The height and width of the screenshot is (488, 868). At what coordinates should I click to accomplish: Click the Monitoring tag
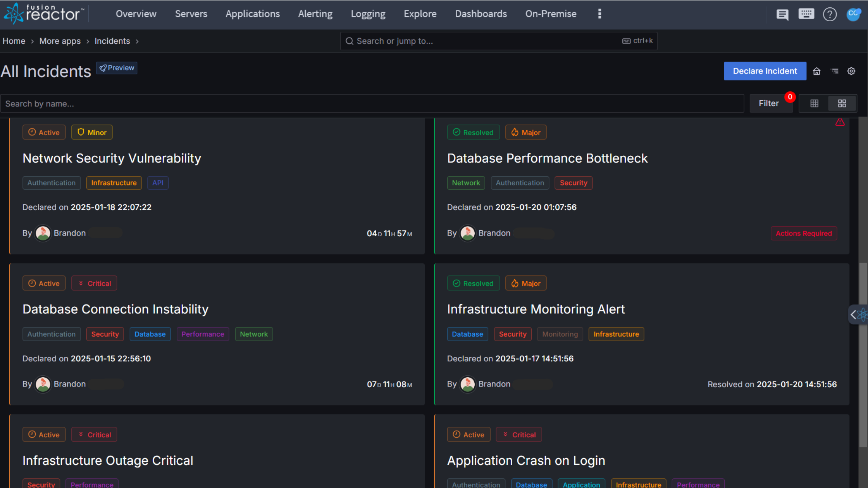point(560,334)
